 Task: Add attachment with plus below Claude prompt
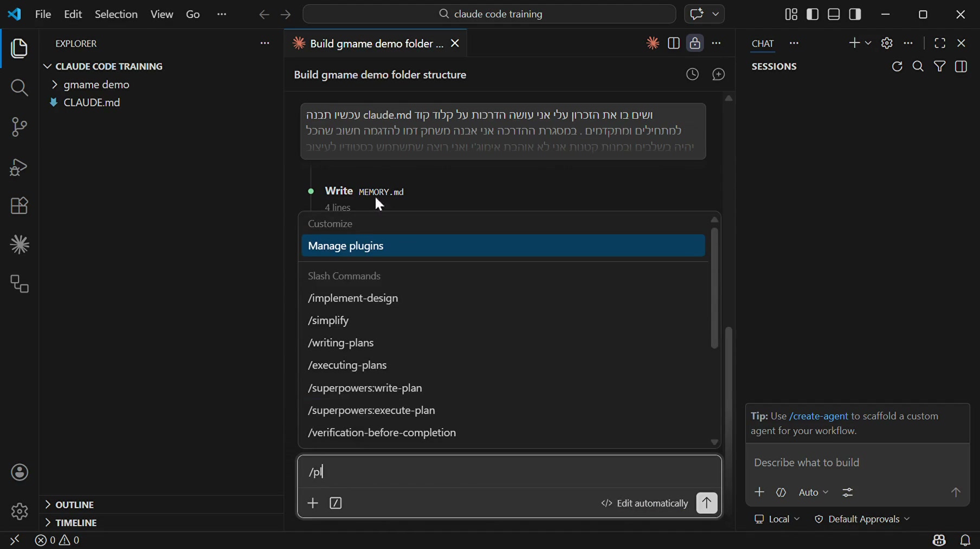(x=313, y=503)
